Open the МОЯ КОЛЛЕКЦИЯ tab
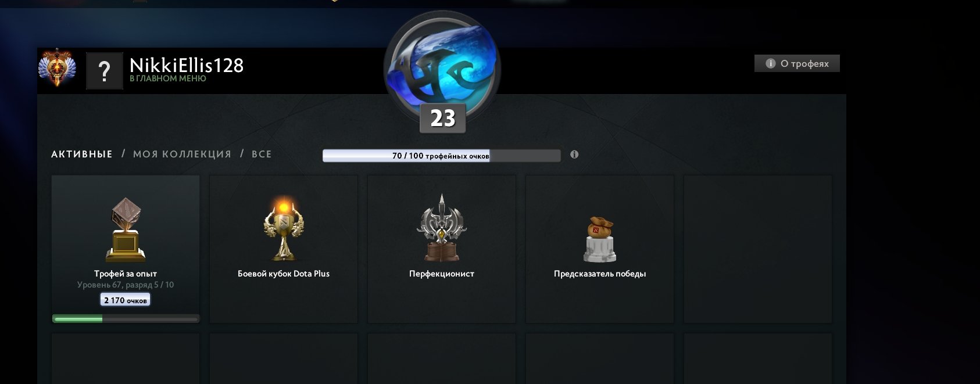 click(182, 155)
